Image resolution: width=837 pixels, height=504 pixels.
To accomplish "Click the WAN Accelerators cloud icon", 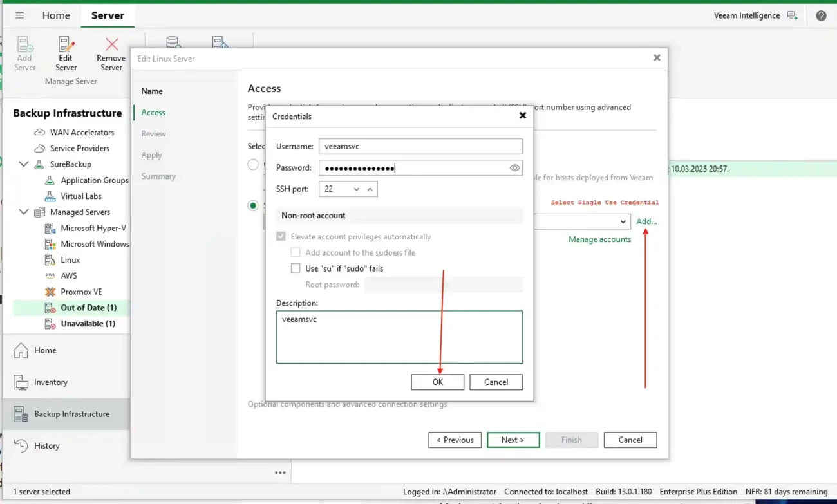I will 40,132.
